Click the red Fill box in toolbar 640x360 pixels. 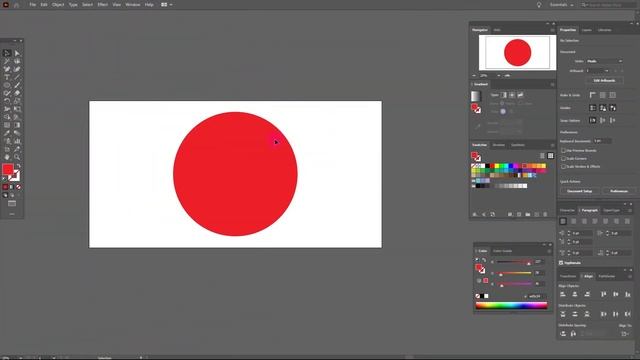click(x=8, y=169)
